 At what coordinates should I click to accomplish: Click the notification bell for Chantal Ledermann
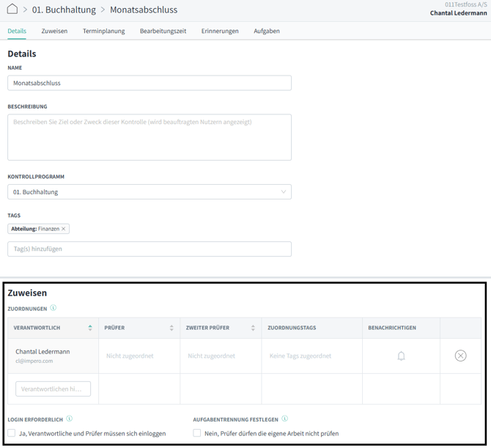[401, 356]
